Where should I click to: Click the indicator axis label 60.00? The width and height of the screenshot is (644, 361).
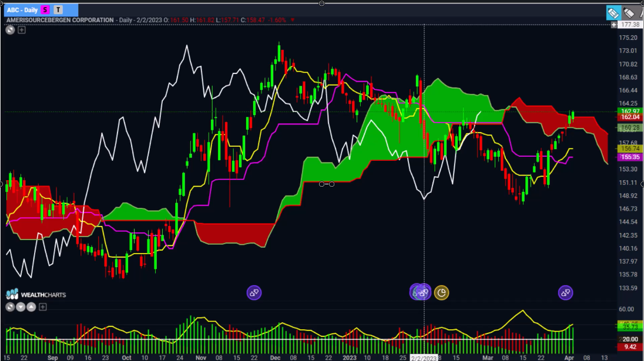point(626,309)
